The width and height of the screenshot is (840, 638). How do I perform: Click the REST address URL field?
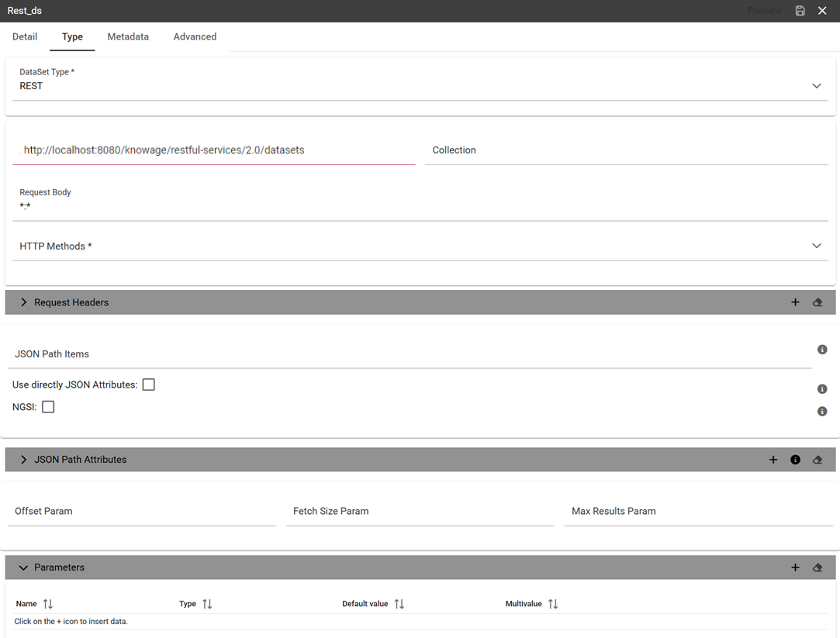click(x=214, y=150)
